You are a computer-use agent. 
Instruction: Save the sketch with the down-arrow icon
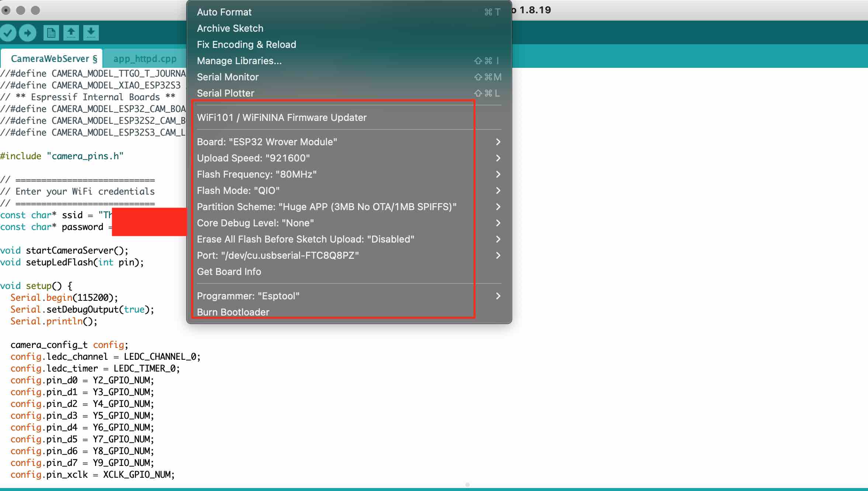point(91,33)
